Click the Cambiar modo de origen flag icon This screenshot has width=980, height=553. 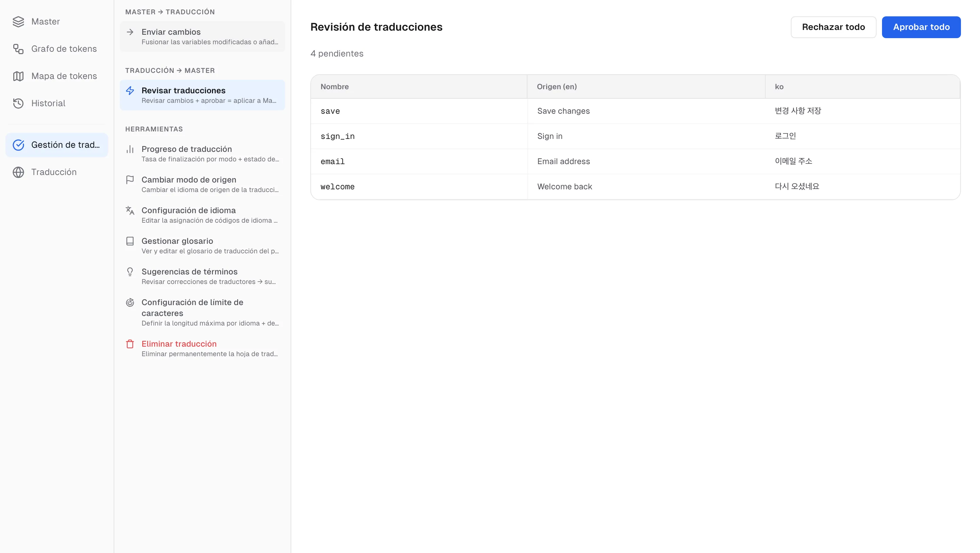pyautogui.click(x=130, y=180)
